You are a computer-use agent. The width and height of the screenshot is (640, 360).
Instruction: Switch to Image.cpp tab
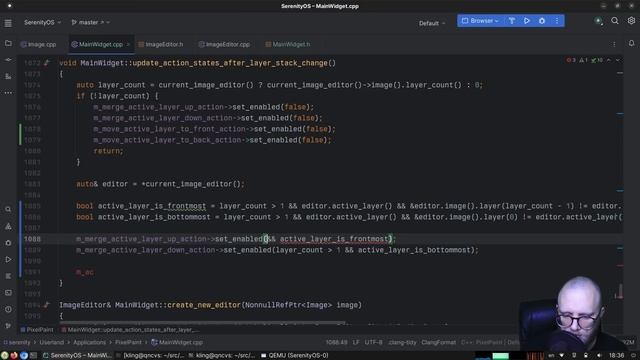click(39, 44)
